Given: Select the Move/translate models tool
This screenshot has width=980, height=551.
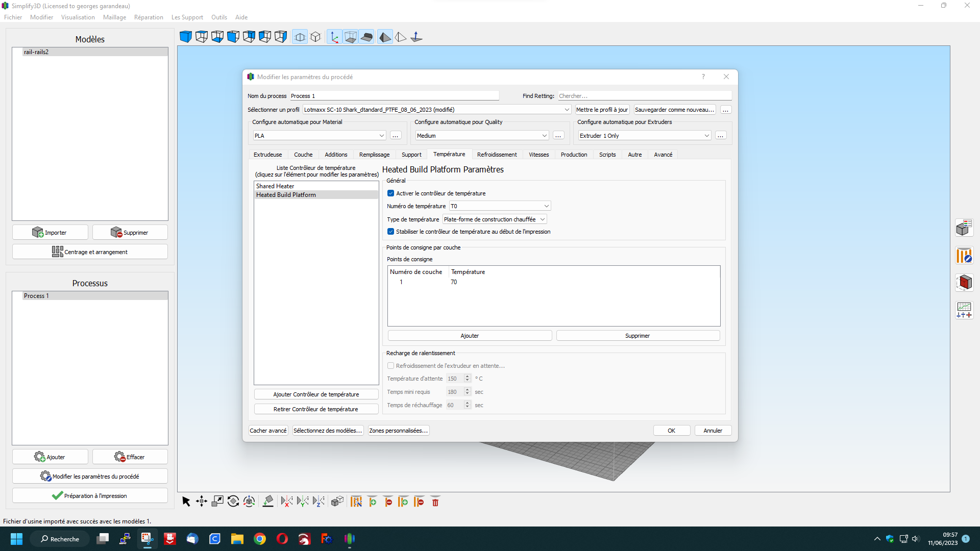Looking at the screenshot, I should 202,502.
